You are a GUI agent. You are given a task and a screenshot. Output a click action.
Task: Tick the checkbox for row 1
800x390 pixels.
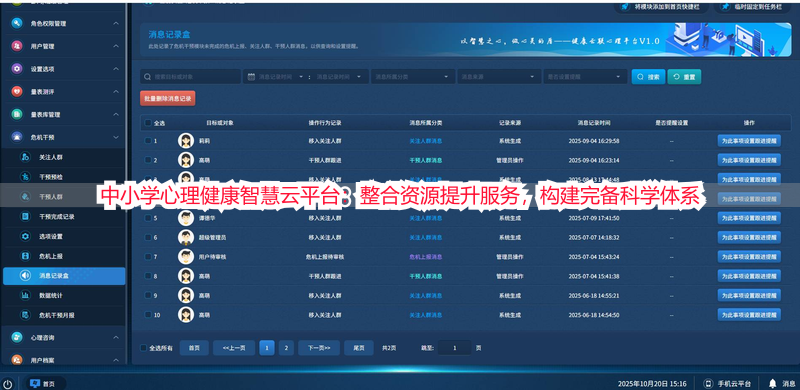[x=148, y=141]
